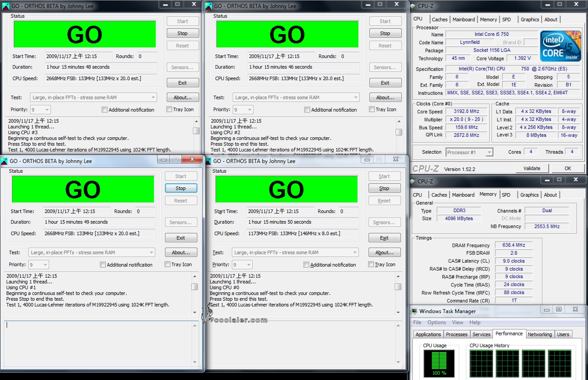The height and width of the screenshot is (380, 588).
Task: Click the Bus Speed value 159.6 MHz
Action: pos(467,128)
